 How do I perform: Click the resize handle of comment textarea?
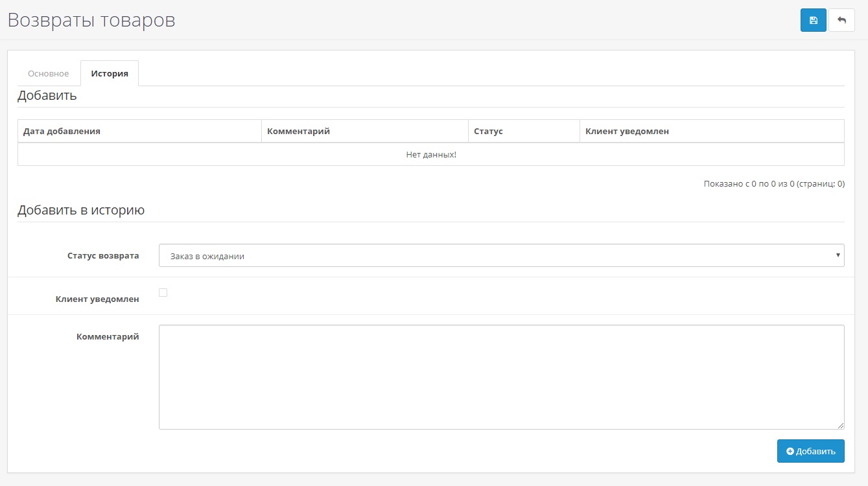[x=840, y=425]
